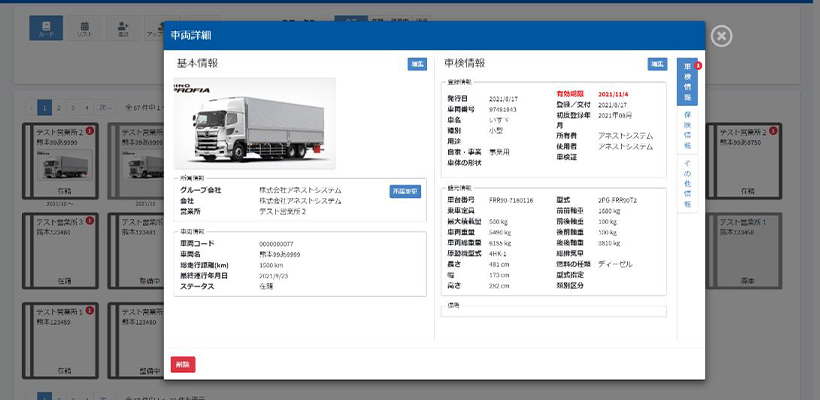Edit the 車検情報 section

pos(657,64)
